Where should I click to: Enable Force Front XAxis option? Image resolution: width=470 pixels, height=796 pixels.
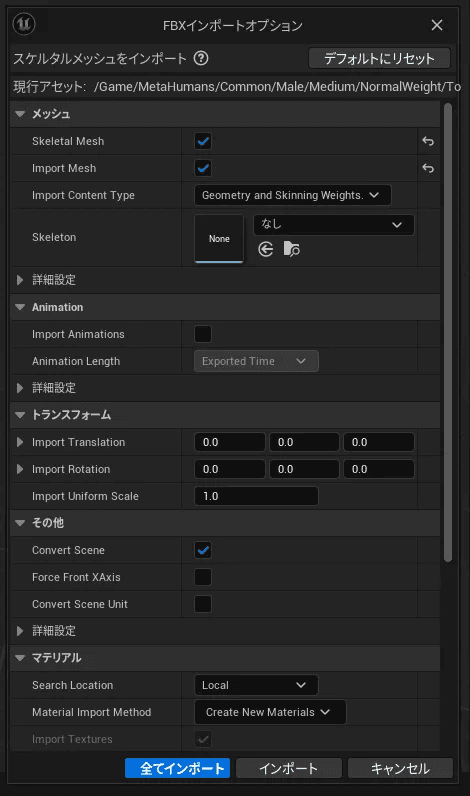coord(203,577)
